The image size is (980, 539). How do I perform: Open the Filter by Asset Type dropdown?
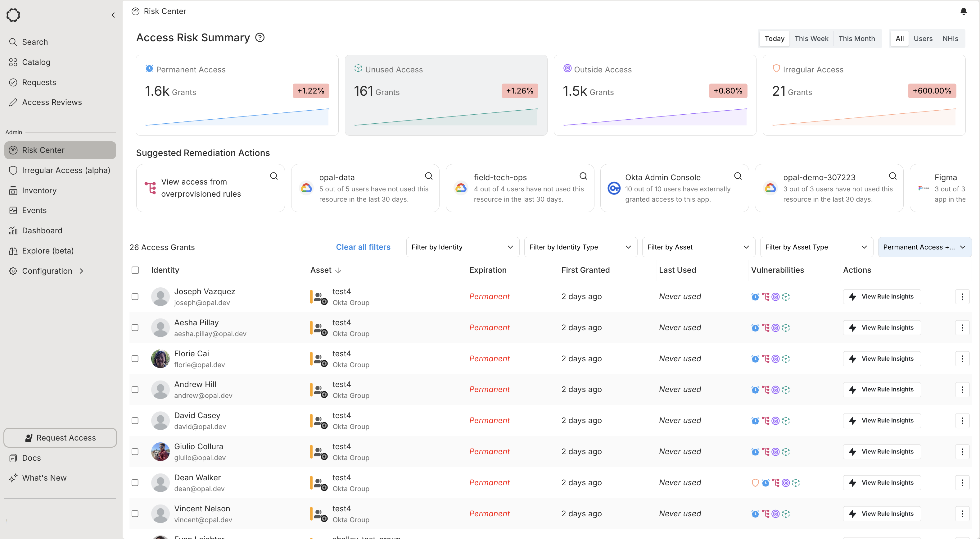(x=816, y=247)
